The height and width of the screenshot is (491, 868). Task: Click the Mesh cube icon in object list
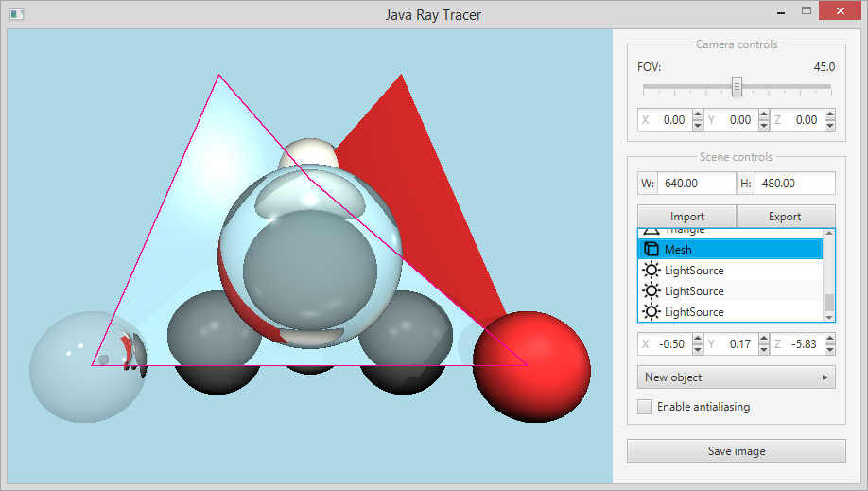coord(651,250)
